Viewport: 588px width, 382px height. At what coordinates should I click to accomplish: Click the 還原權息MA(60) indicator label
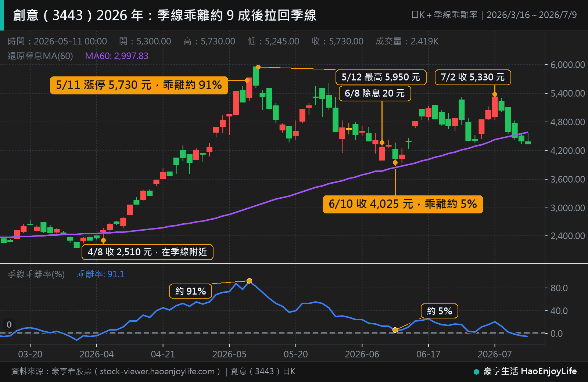tap(40, 56)
